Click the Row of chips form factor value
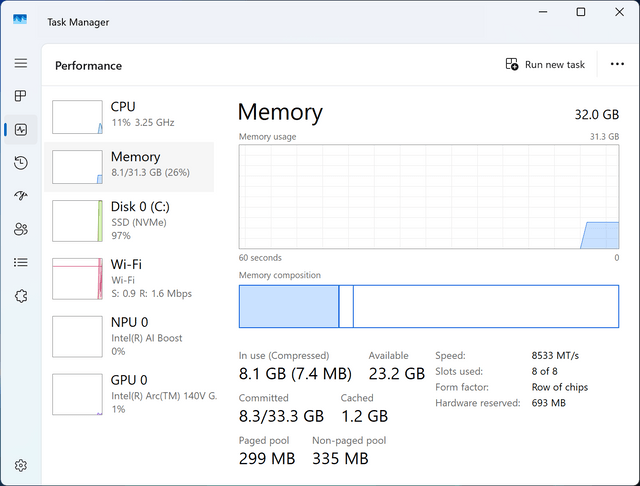640x486 pixels. point(560,387)
